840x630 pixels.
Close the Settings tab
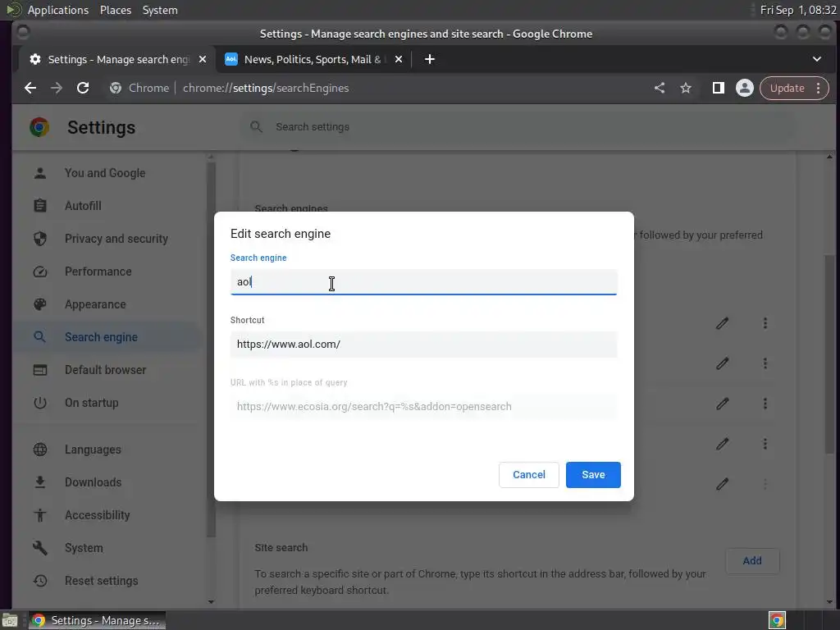click(203, 59)
